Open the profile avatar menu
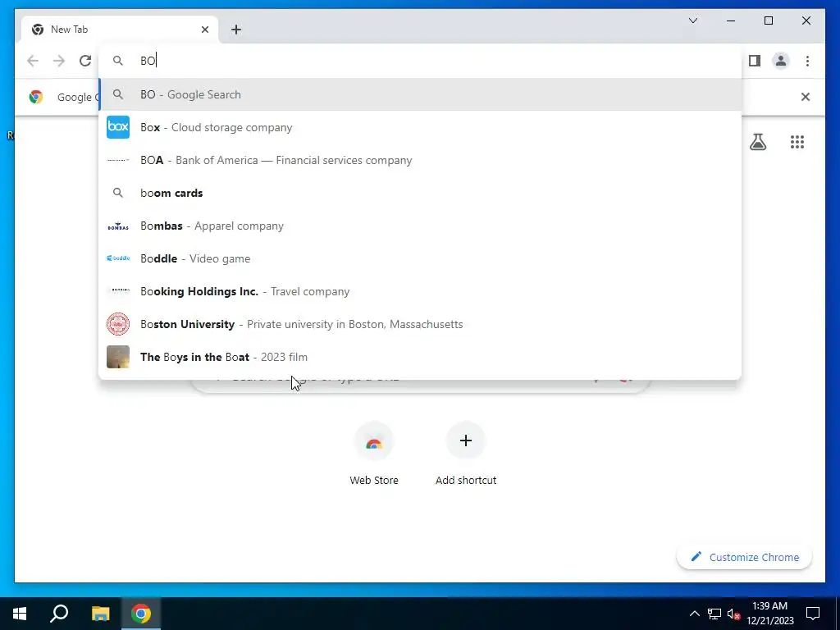 [781, 61]
